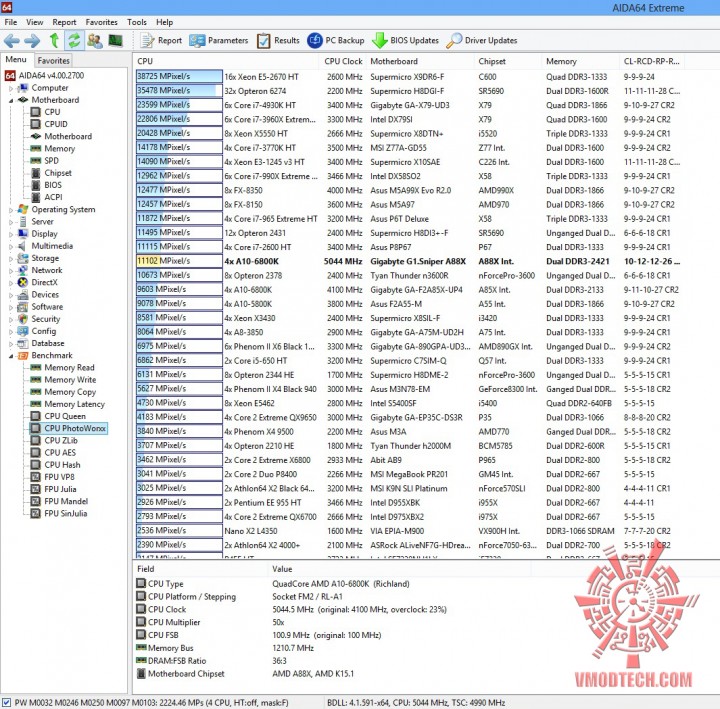Select Memory Read benchmark
The height and width of the screenshot is (709, 720).
tap(62, 368)
